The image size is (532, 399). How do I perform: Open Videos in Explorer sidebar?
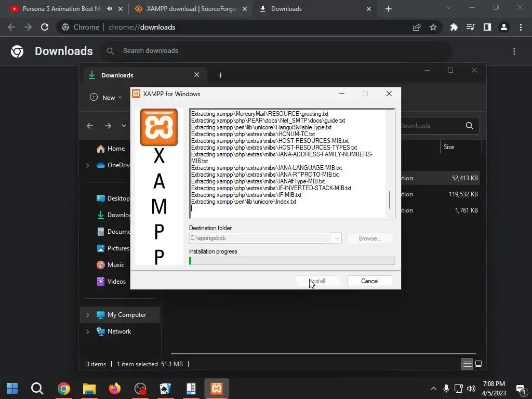pyautogui.click(x=111, y=282)
